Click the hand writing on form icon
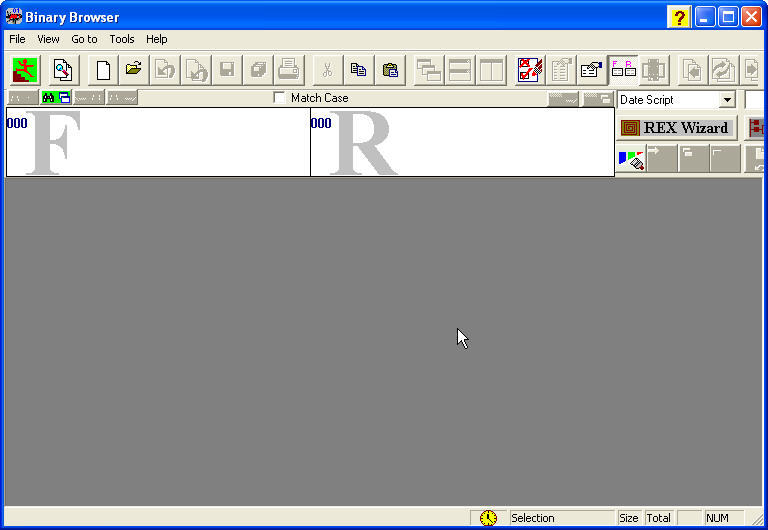Viewport: 768px width, 530px height. pyautogui.click(x=592, y=71)
